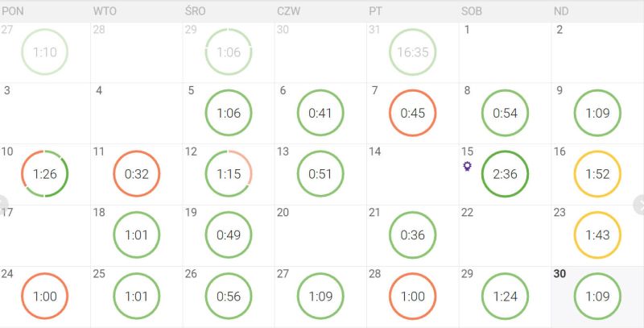Select the 0:41 activity ring on day 6

click(320, 113)
